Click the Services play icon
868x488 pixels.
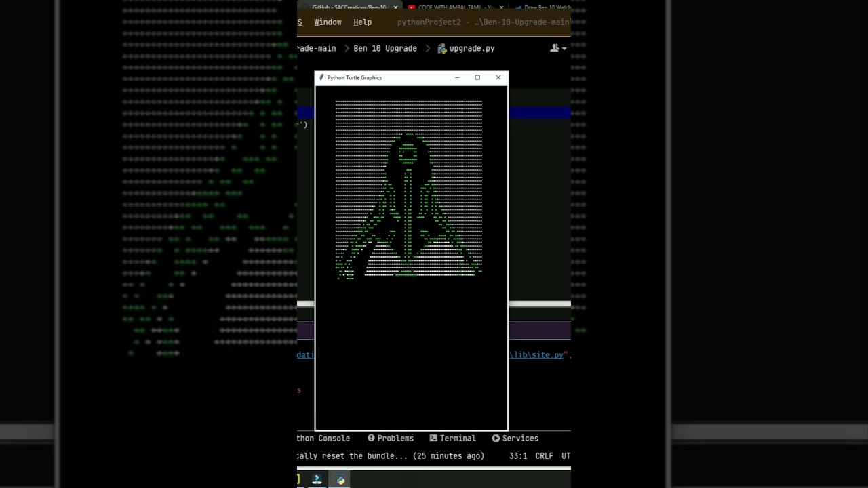point(496,439)
